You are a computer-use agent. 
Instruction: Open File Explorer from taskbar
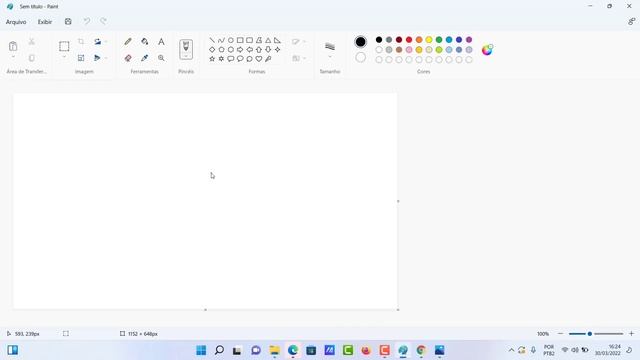tap(274, 350)
